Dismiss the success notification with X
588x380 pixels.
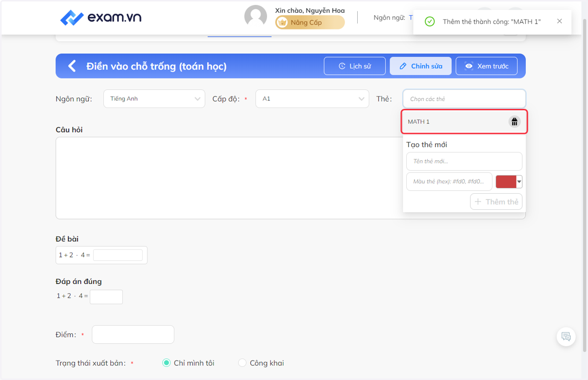click(x=560, y=21)
